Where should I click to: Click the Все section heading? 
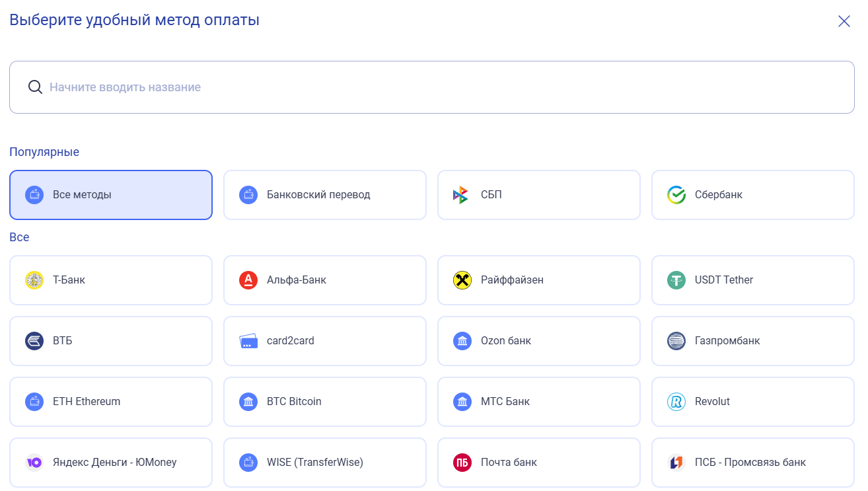(x=19, y=237)
